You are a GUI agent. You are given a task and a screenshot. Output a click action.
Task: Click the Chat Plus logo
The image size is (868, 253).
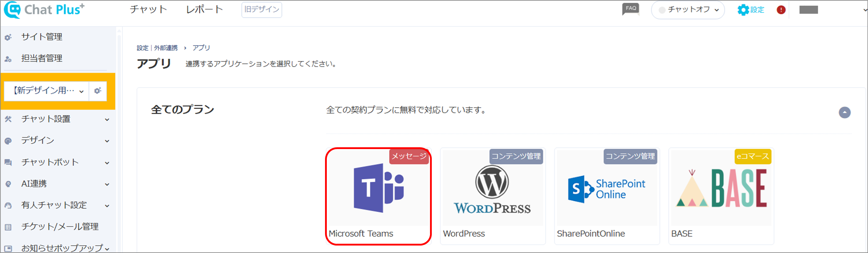44,10
